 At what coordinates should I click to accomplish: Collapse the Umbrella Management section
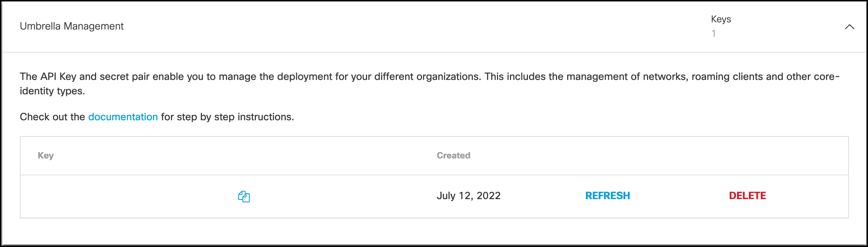(x=849, y=27)
